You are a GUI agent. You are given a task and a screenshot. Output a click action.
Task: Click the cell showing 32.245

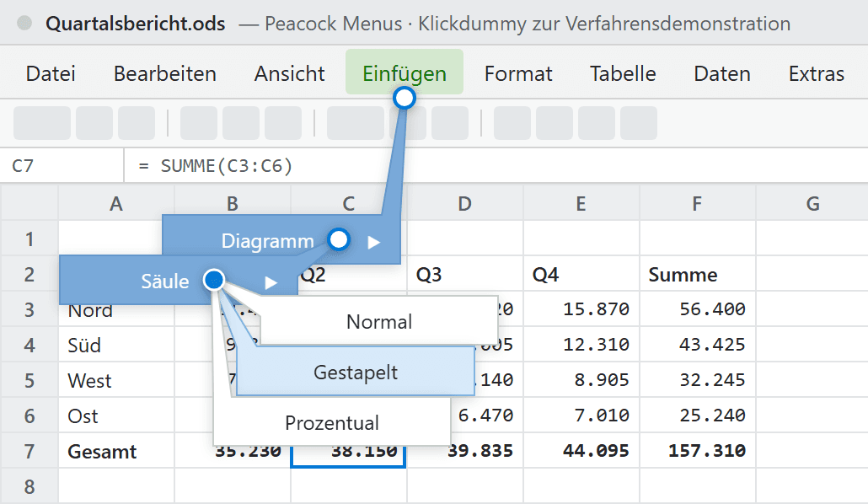click(698, 380)
